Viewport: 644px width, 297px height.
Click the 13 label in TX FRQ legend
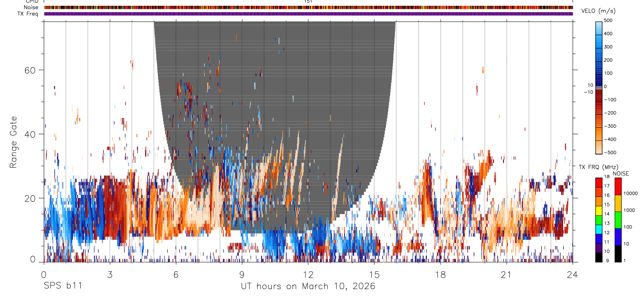tap(607, 223)
